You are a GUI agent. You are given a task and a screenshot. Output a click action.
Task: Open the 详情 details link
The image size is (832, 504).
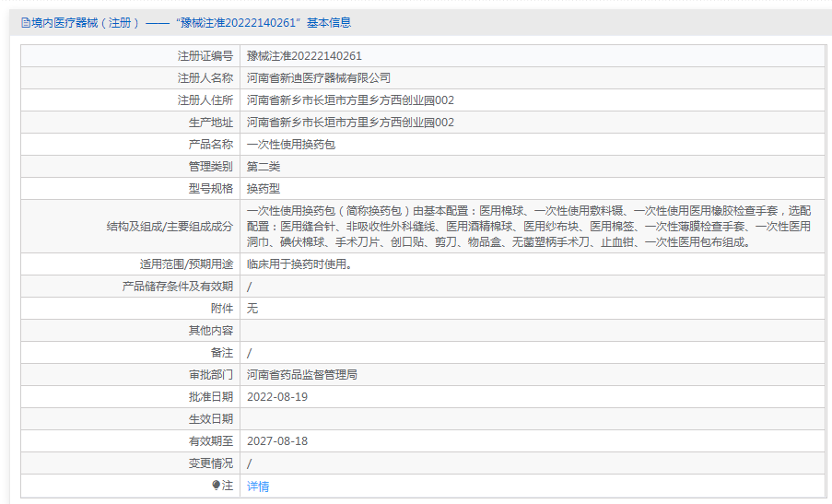tap(258, 486)
